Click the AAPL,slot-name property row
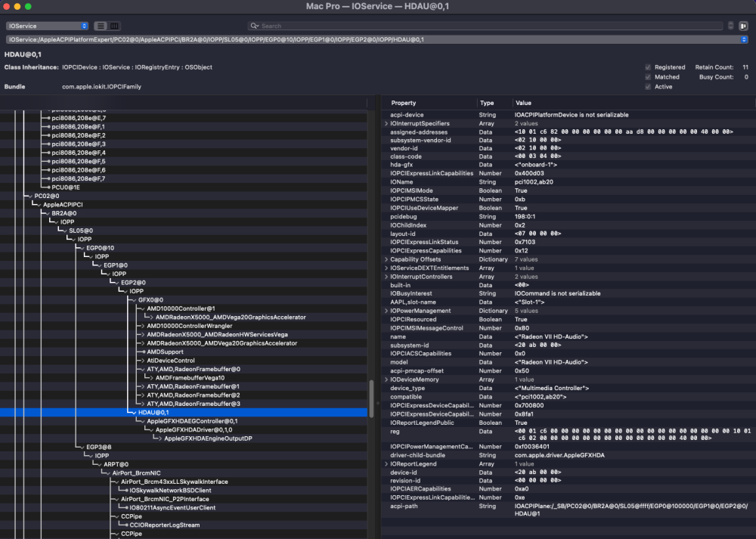756x539 pixels. coord(568,302)
